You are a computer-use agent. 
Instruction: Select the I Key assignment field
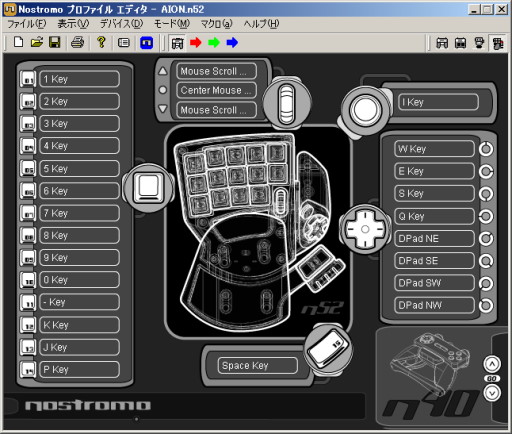click(x=438, y=102)
